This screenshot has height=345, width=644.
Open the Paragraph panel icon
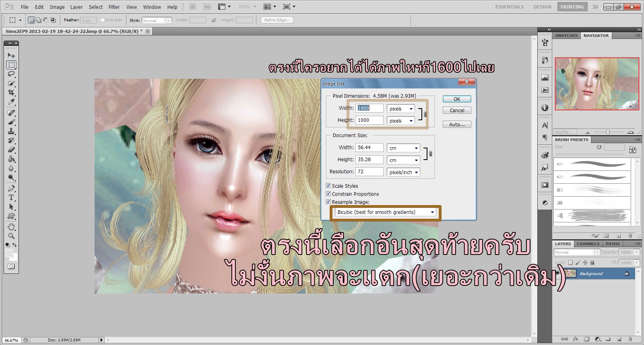545,138
